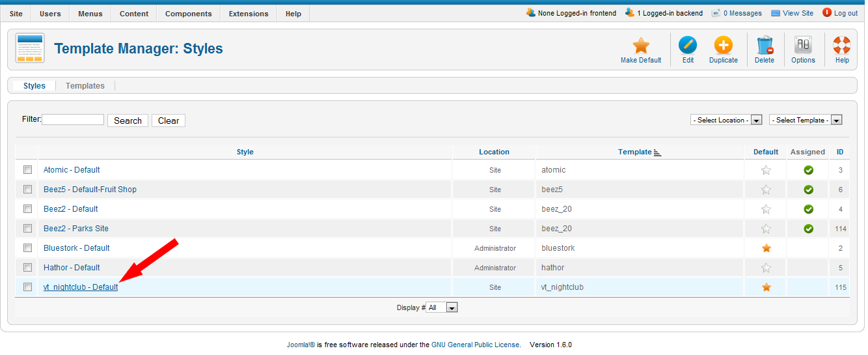Open the Select Location dropdown
Viewport: 868px width, 355px height.
[x=726, y=120]
